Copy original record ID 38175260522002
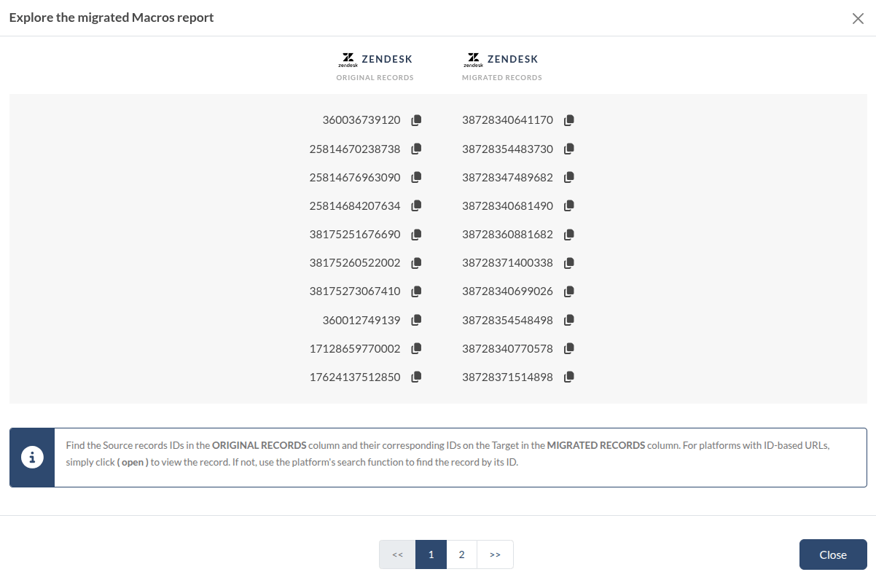The height and width of the screenshot is (588, 876). (416, 263)
